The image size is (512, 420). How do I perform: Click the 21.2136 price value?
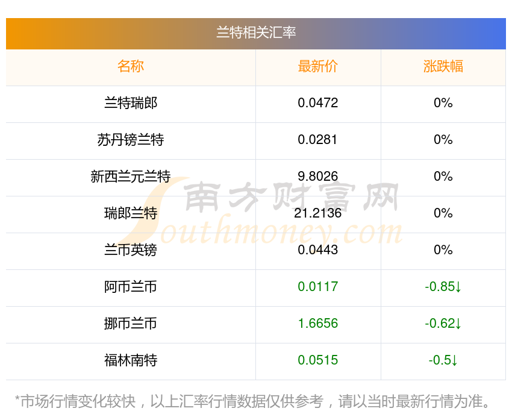[x=318, y=213]
